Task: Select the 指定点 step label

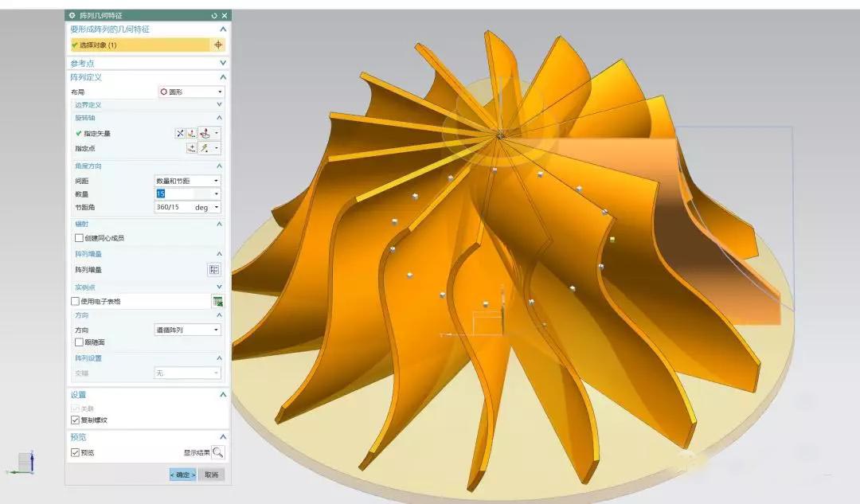Action: point(85,149)
